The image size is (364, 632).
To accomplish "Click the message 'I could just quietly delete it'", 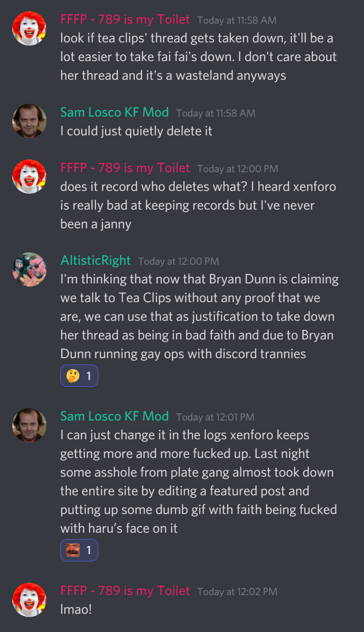I will [x=137, y=131].
